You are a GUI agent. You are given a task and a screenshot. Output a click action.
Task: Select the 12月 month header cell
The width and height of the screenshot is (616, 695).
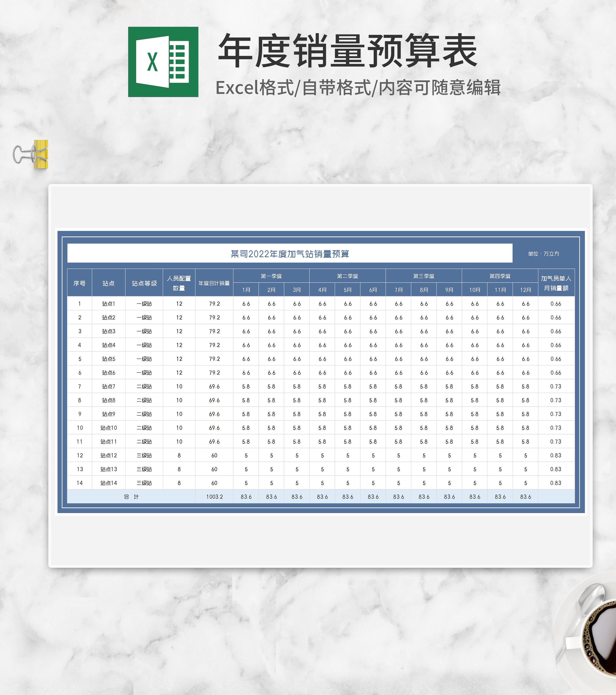(525, 290)
